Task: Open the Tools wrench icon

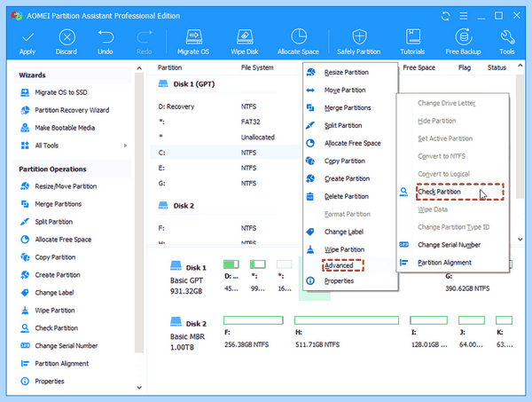Action: (507, 37)
